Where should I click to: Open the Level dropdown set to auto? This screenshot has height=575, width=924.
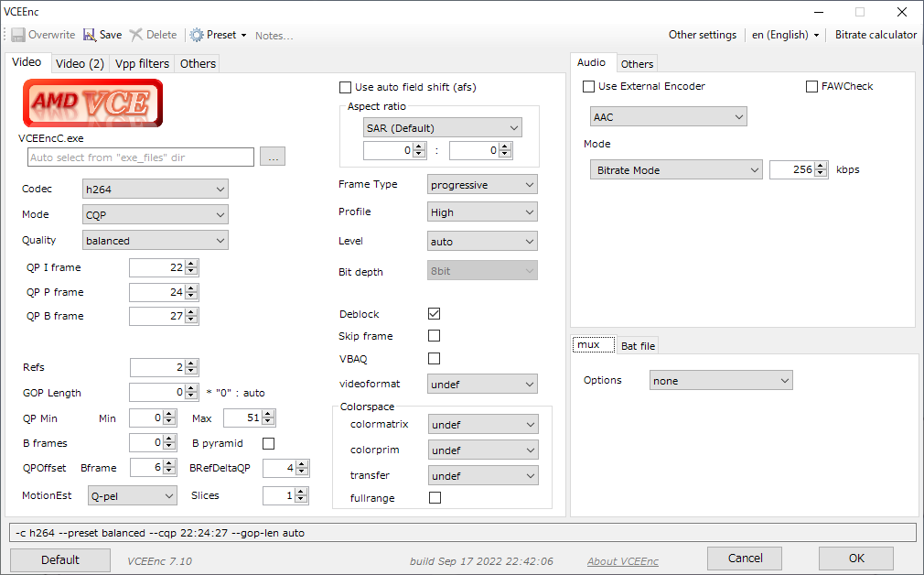[x=482, y=241]
